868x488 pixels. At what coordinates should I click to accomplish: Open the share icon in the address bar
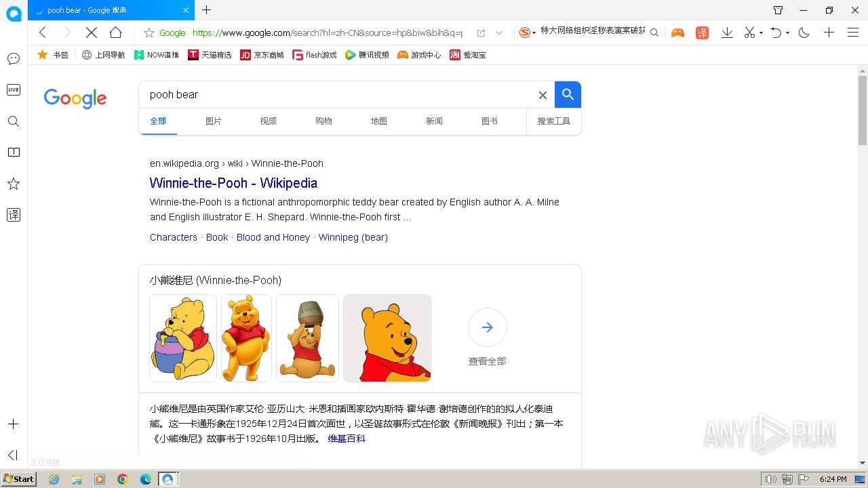pos(481,33)
